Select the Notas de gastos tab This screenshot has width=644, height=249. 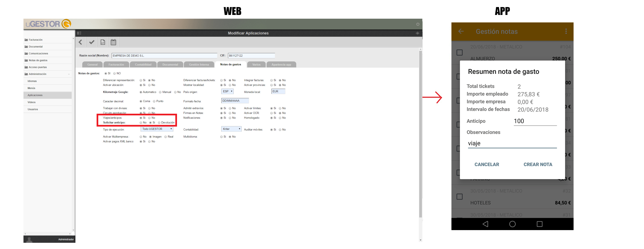click(x=231, y=65)
